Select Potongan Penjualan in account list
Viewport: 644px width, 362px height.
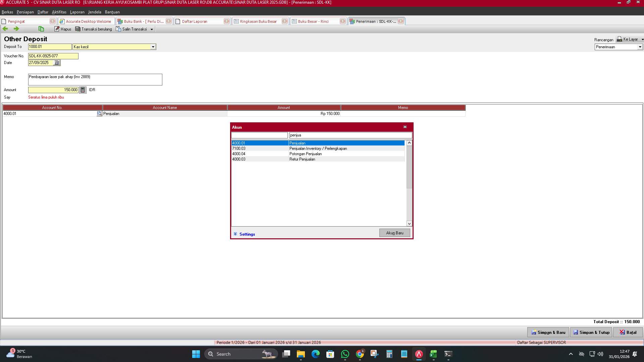pyautogui.click(x=305, y=154)
